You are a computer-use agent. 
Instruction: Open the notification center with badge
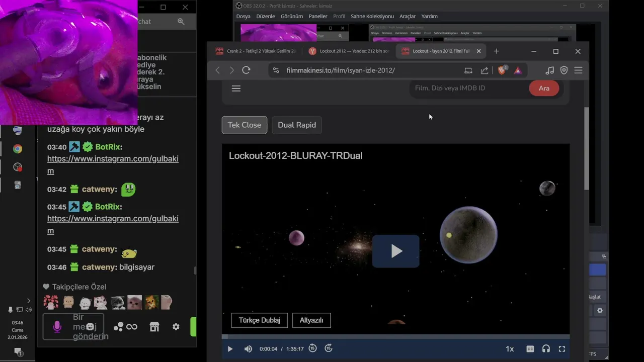coord(18,352)
